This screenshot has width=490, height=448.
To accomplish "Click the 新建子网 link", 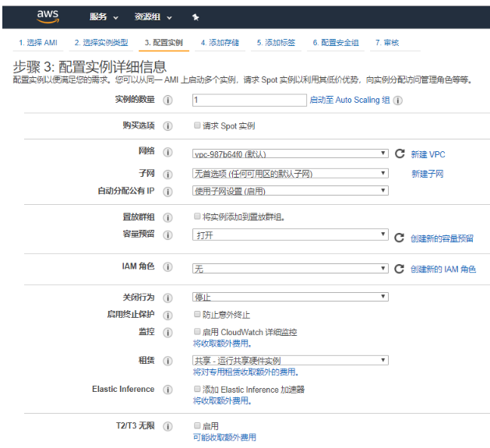I will click(427, 174).
